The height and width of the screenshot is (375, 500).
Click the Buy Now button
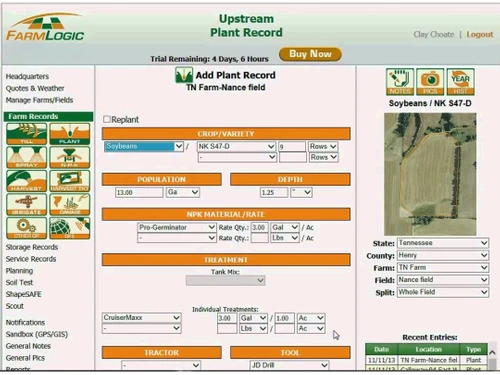coord(310,54)
